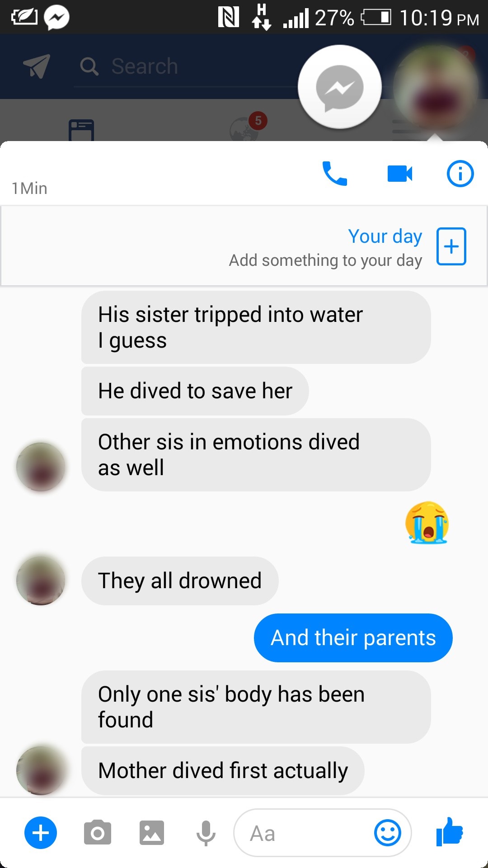Open conversation info with the circled i

(460, 174)
